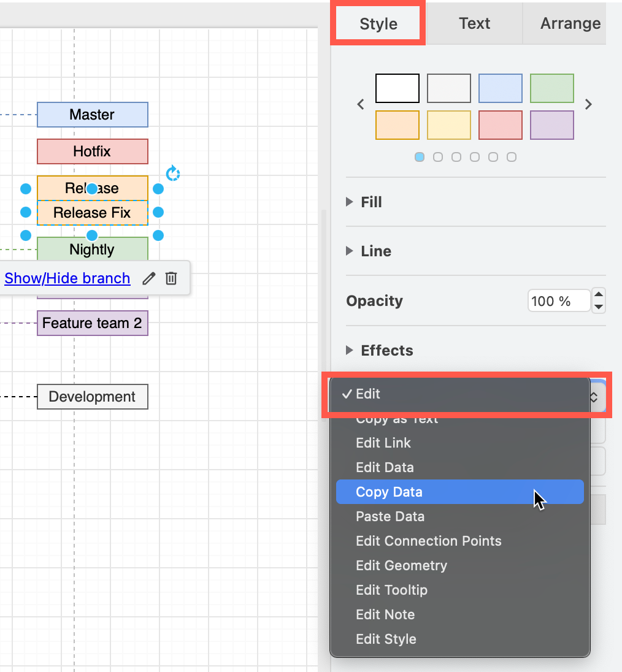Open the Show/Hide branch link

[x=67, y=278]
